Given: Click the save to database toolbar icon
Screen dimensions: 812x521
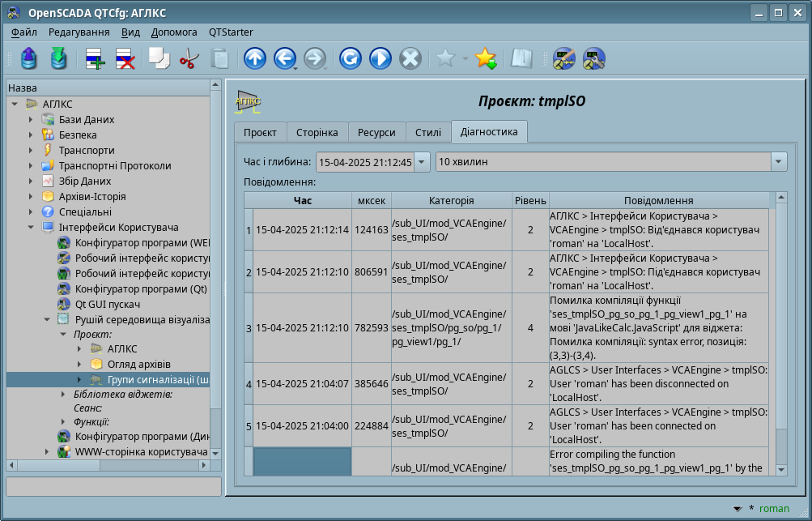Looking at the screenshot, I should click(x=58, y=58).
